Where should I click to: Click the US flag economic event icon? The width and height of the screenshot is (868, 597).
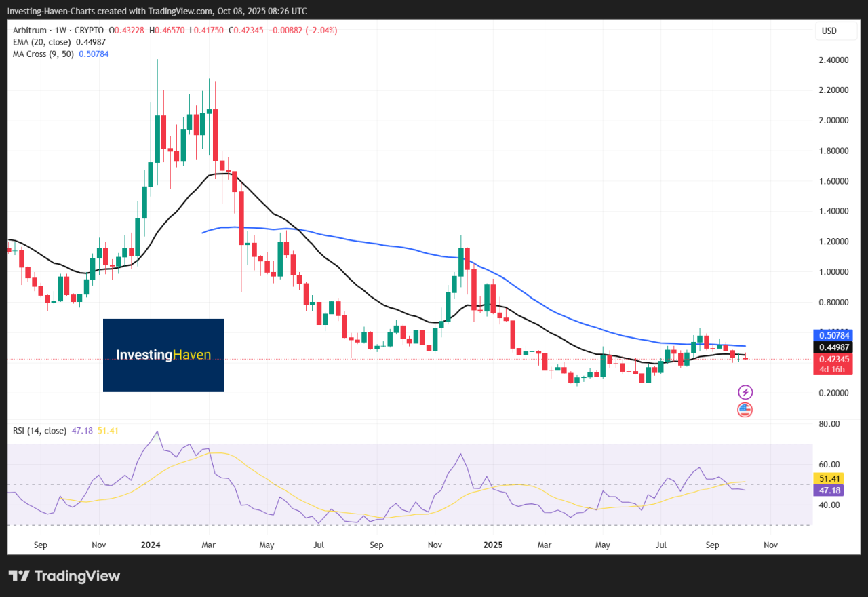pyautogui.click(x=745, y=409)
